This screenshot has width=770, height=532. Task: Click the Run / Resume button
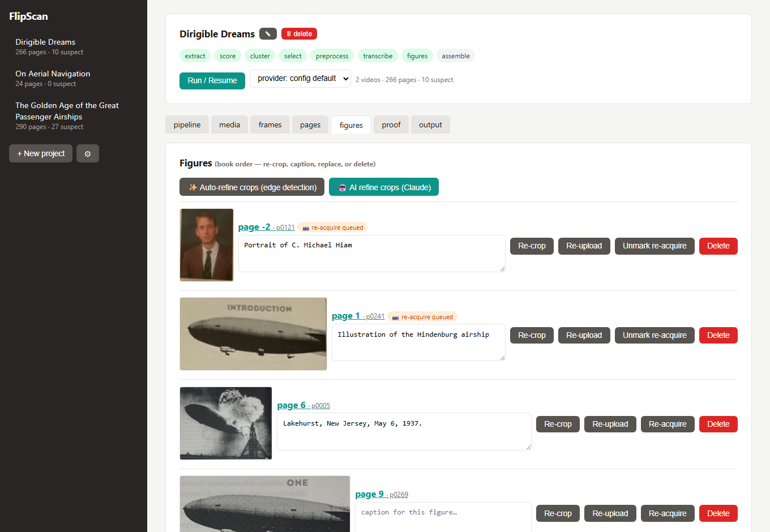click(x=212, y=80)
